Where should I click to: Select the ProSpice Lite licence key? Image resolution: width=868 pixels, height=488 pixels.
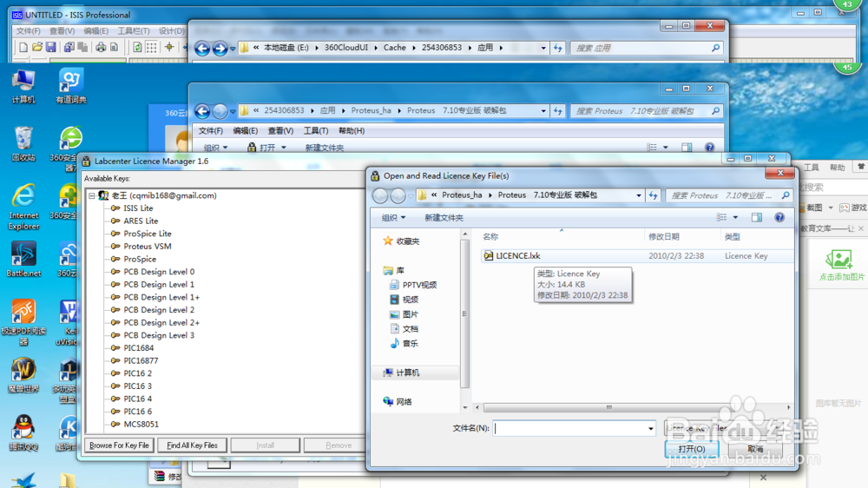coord(148,234)
